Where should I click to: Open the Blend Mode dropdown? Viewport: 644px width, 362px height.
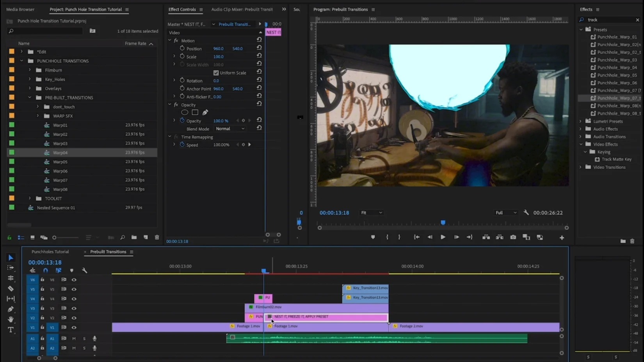coord(230,129)
